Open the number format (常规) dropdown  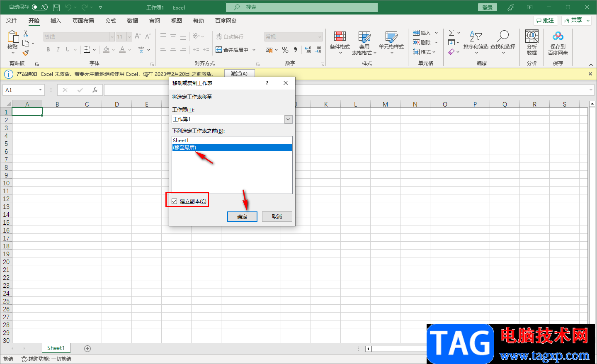[x=320, y=37]
